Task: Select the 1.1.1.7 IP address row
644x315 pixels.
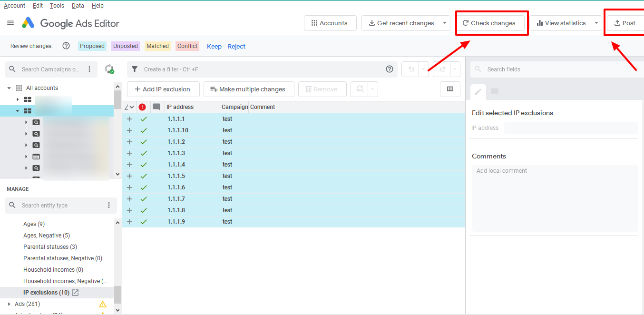Action: pyautogui.click(x=293, y=199)
